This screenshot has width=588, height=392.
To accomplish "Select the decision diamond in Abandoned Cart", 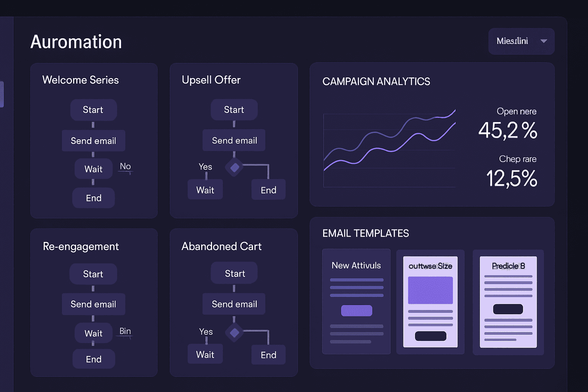I will pyautogui.click(x=234, y=332).
